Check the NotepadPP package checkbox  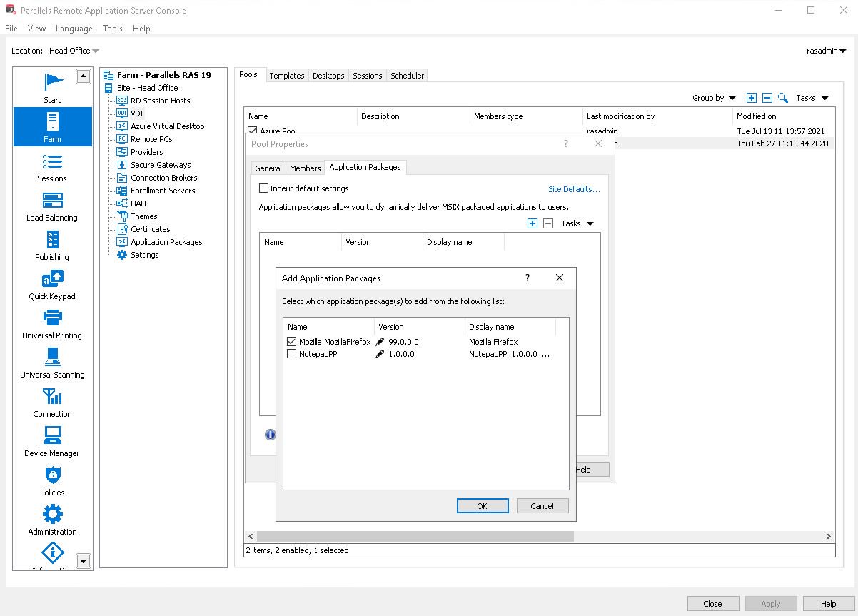(x=291, y=354)
